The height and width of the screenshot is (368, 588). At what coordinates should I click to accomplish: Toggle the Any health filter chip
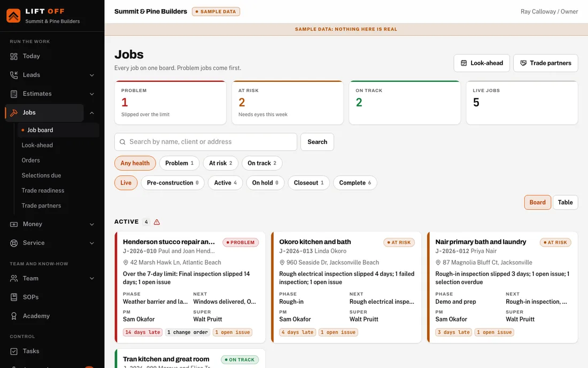point(135,163)
